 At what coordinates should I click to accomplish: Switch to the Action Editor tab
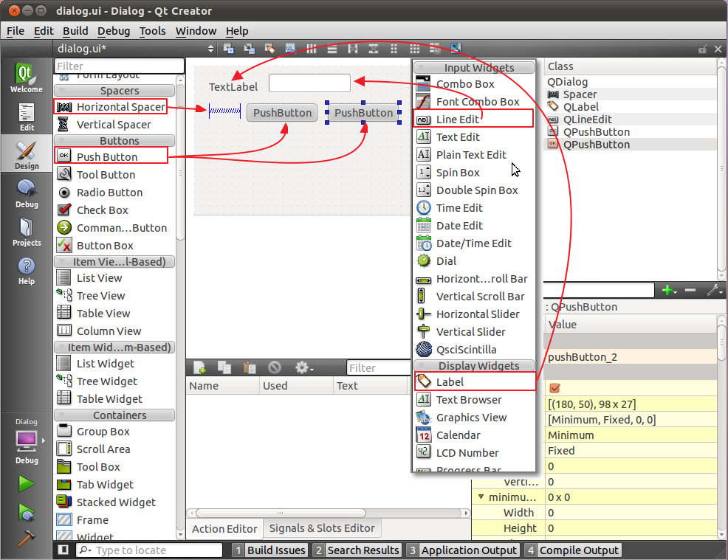(224, 528)
